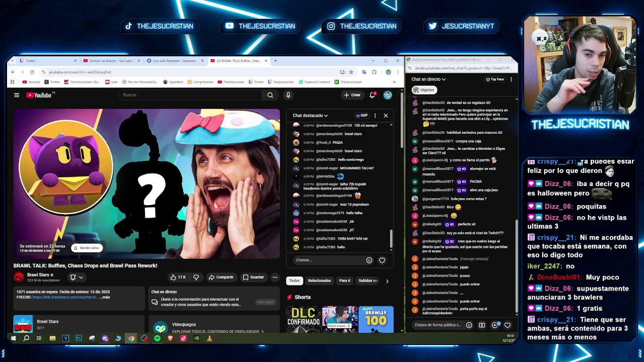
Task: Click the Crear button
Action: [352, 95]
